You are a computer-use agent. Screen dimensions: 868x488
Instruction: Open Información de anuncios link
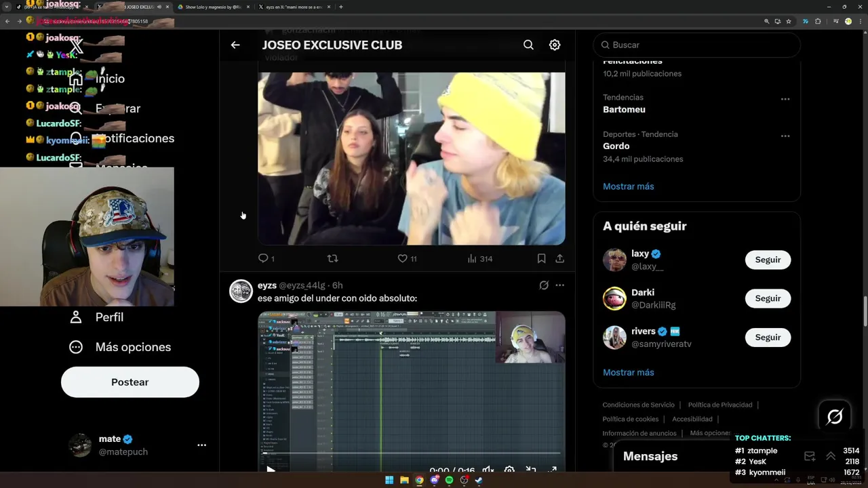(639, 433)
